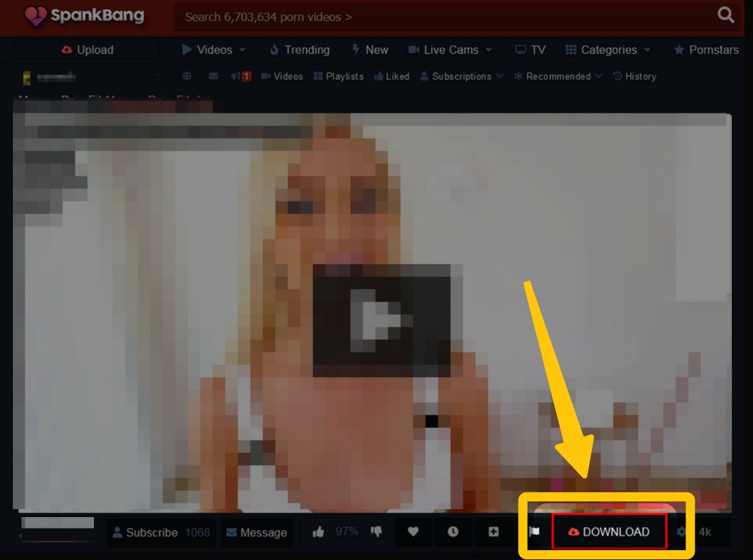Click the magnifying glass search icon
The height and width of the screenshot is (560, 753).
point(725,16)
